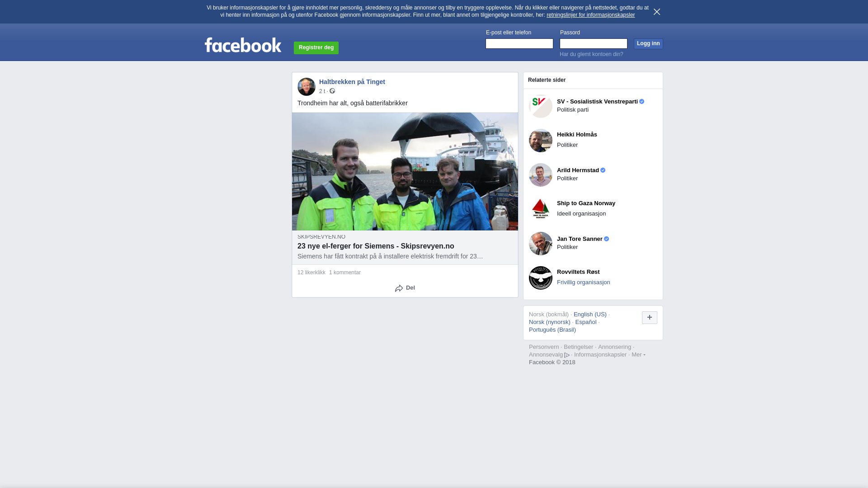The height and width of the screenshot is (488, 868).
Task: Open Heikki Holmås page
Action: [x=577, y=135]
